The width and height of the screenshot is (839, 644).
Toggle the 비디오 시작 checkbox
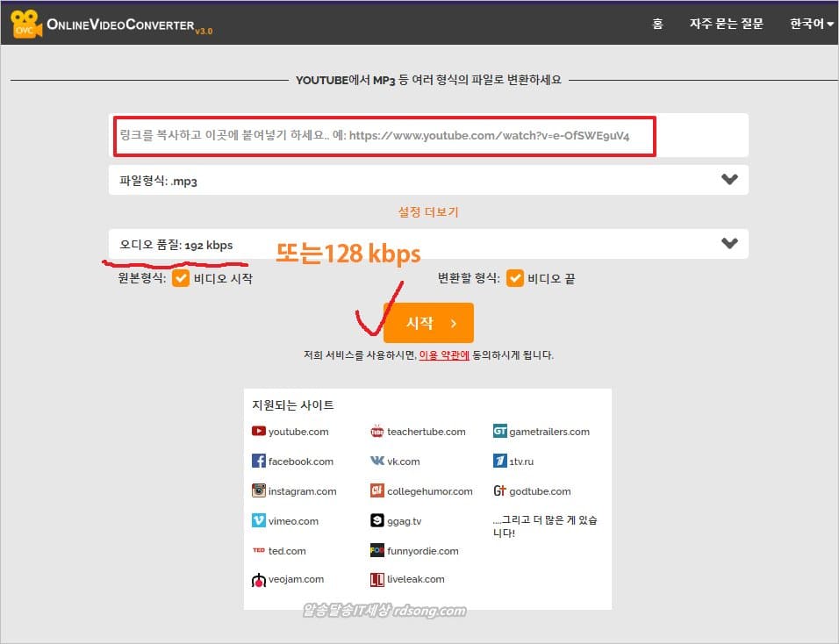(x=180, y=279)
